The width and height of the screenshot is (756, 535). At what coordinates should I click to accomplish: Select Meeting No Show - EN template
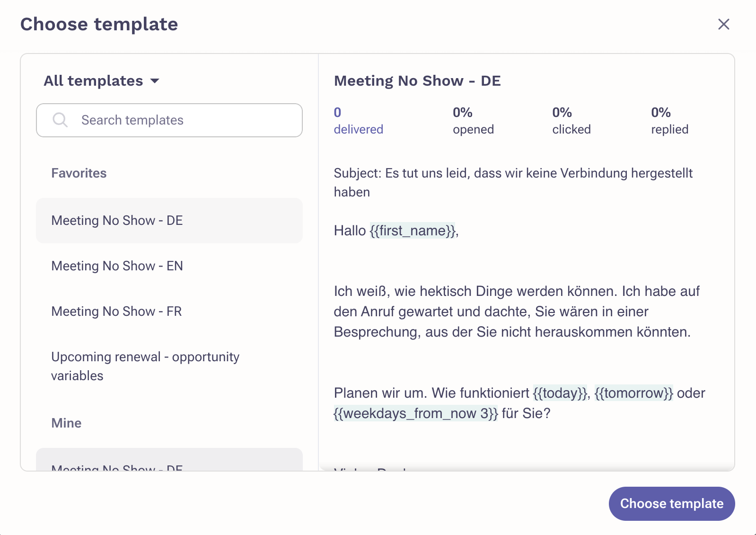[169, 266]
